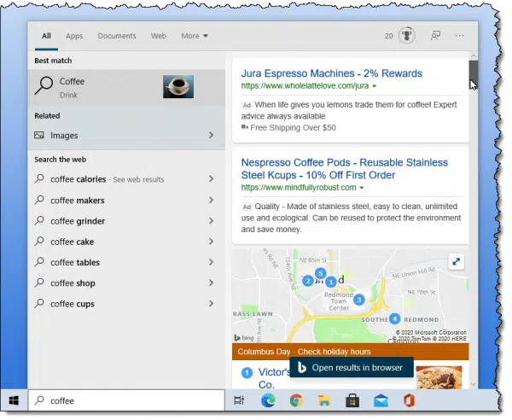Viewport: 512px width, 420px height.
Task: Open the Office app from the taskbar
Action: point(409,400)
